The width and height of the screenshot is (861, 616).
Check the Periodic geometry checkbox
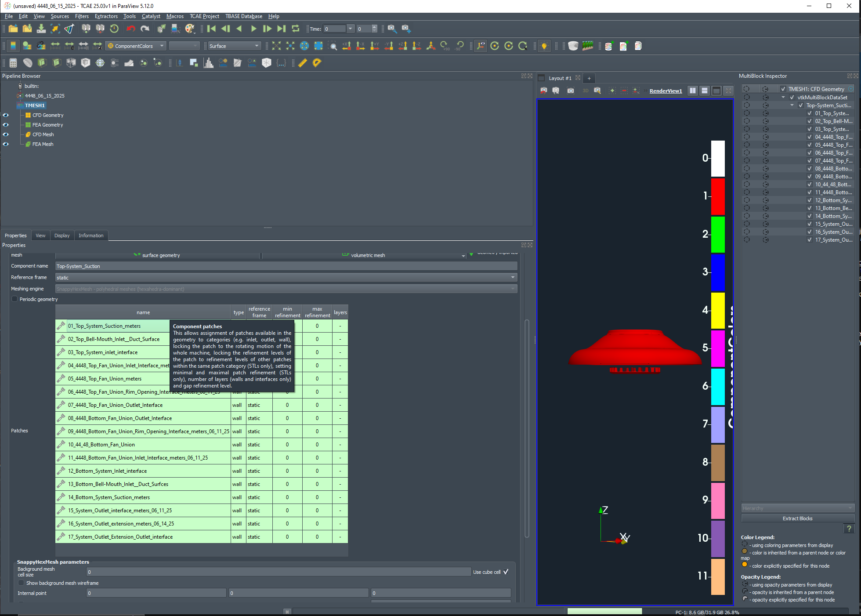(14, 299)
